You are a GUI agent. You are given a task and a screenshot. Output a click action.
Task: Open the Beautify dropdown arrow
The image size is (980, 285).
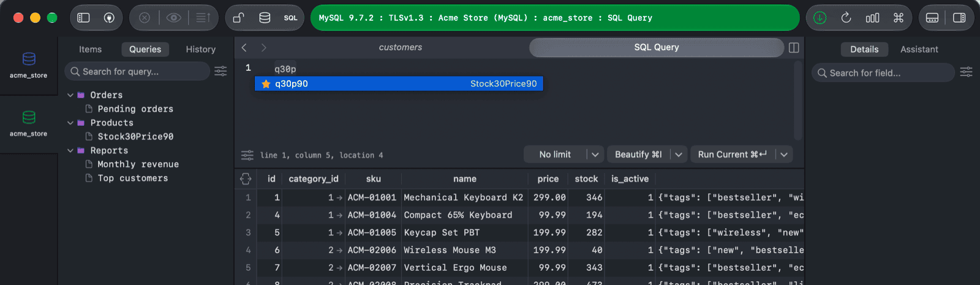679,155
